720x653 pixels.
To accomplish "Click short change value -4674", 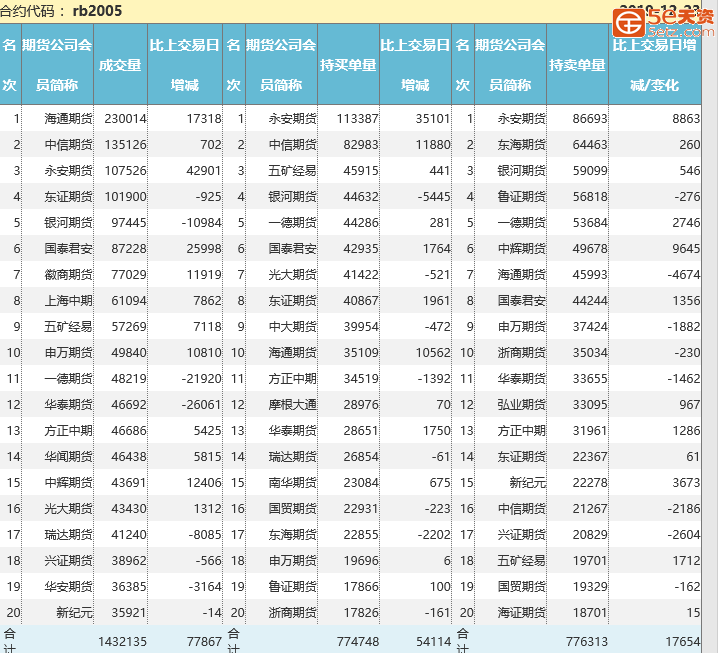I will tap(684, 275).
